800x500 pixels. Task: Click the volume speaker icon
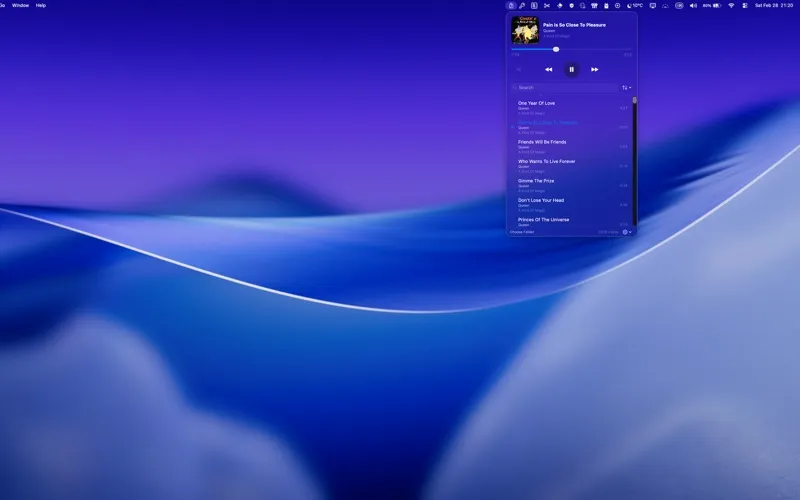pyautogui.click(x=695, y=5)
